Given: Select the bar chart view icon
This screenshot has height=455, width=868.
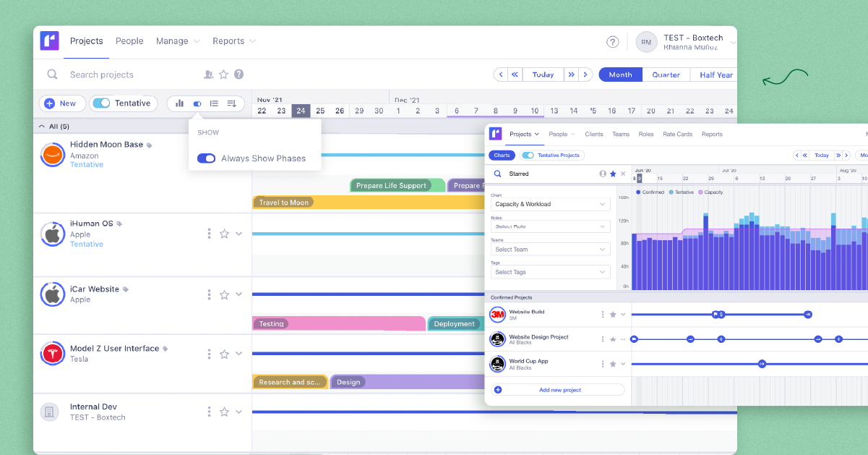Looking at the screenshot, I should point(179,103).
